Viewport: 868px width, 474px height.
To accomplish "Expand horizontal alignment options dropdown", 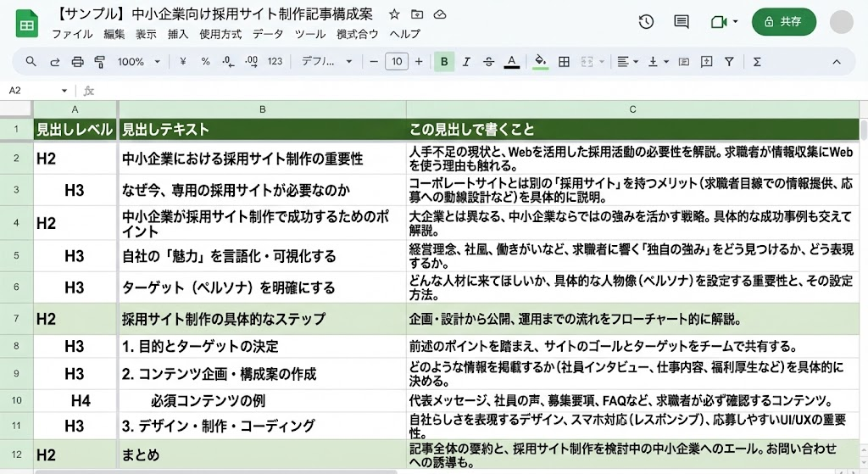I will 627,62.
